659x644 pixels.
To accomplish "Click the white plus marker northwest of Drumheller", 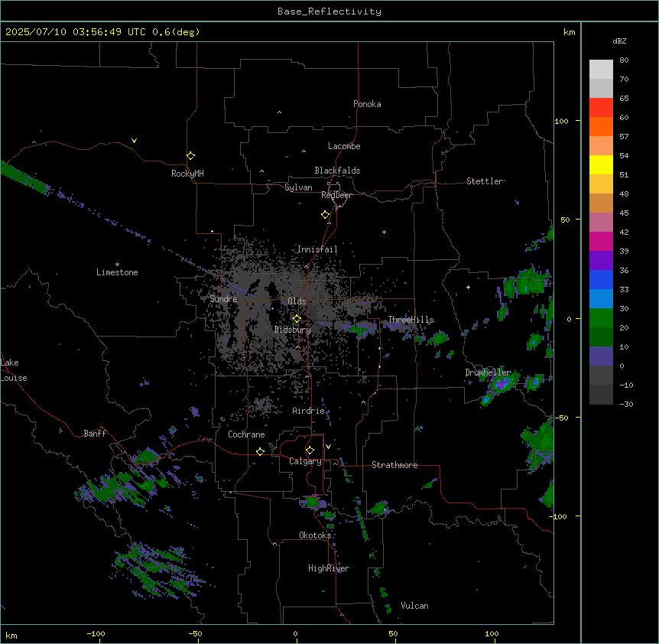I will click(468, 287).
